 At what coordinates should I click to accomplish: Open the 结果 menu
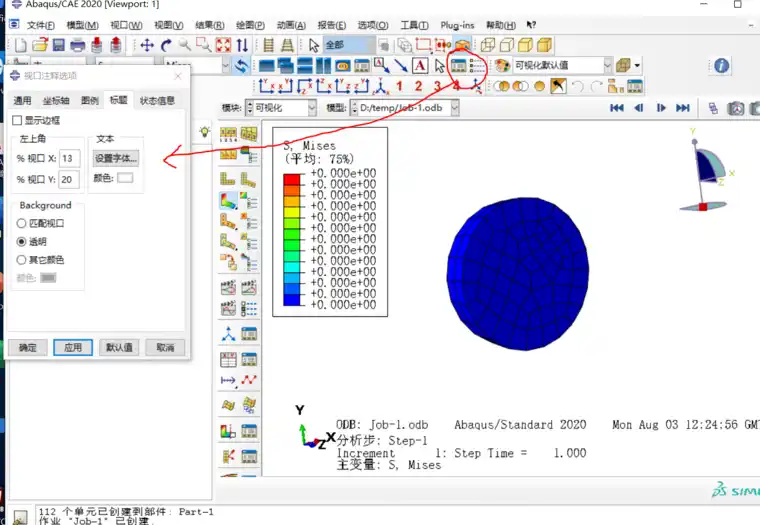point(209,25)
